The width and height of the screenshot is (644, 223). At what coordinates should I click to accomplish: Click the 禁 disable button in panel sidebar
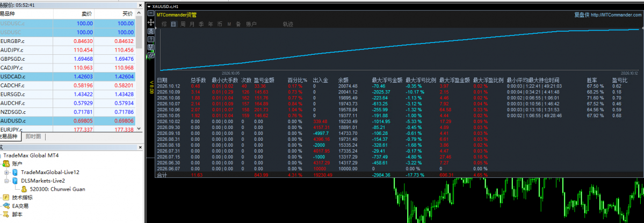(x=151, y=48)
